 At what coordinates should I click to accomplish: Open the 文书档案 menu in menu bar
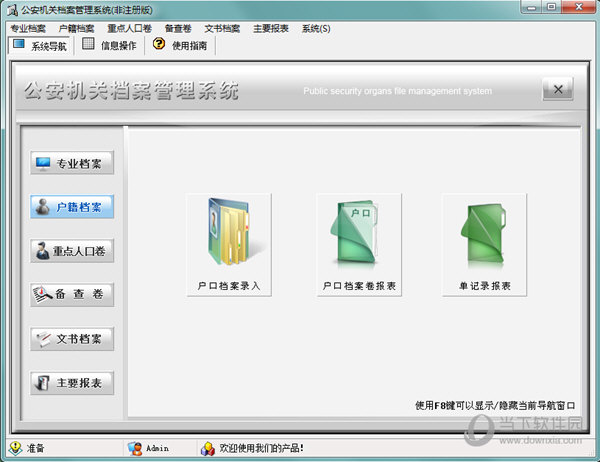pyautogui.click(x=222, y=28)
